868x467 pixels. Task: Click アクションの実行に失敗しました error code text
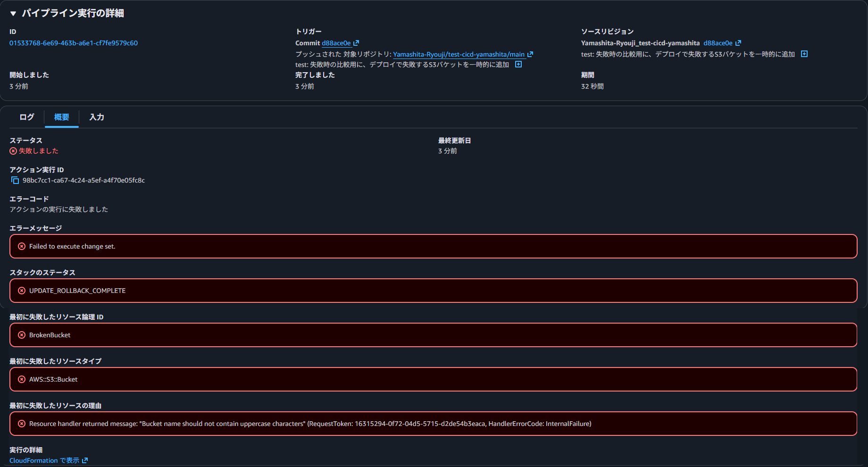pyautogui.click(x=59, y=209)
